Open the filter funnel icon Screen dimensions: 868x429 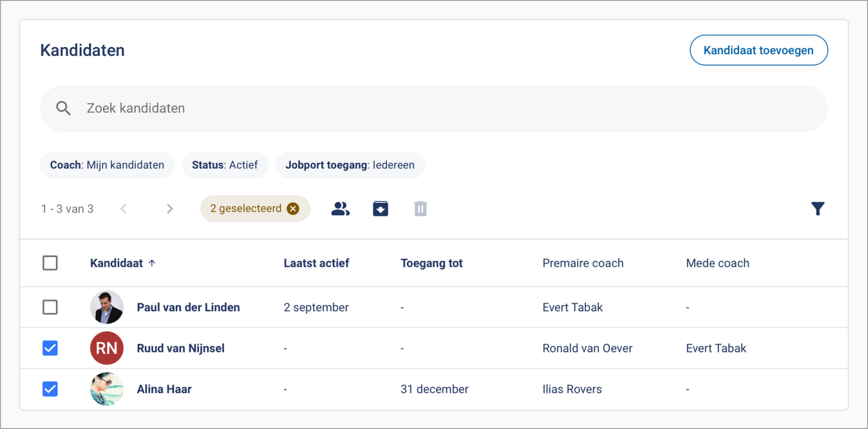(x=818, y=209)
